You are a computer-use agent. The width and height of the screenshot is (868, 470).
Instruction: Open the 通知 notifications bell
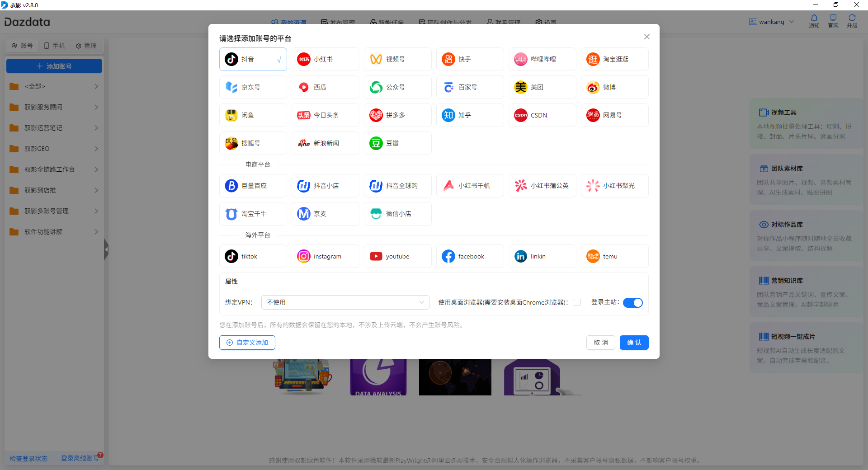pos(814,21)
